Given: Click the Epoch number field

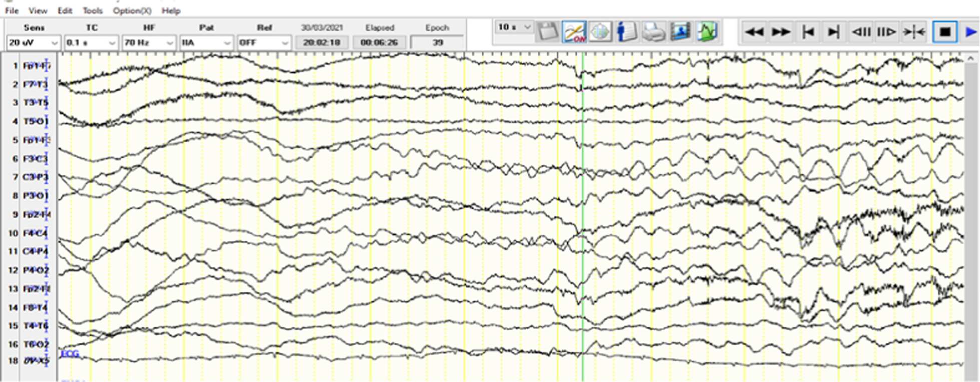Looking at the screenshot, I should 437,43.
